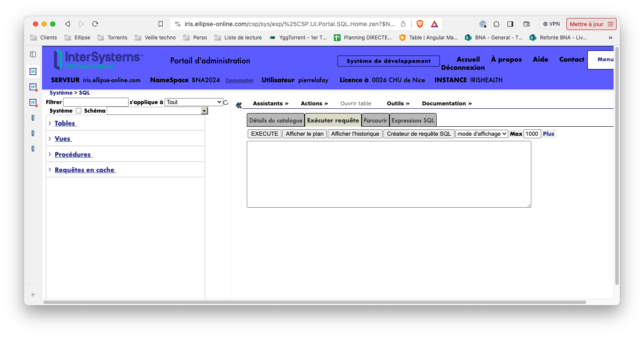Switch to the Détails du catalogue tab
The width and height of the screenshot is (644, 337).
point(276,120)
